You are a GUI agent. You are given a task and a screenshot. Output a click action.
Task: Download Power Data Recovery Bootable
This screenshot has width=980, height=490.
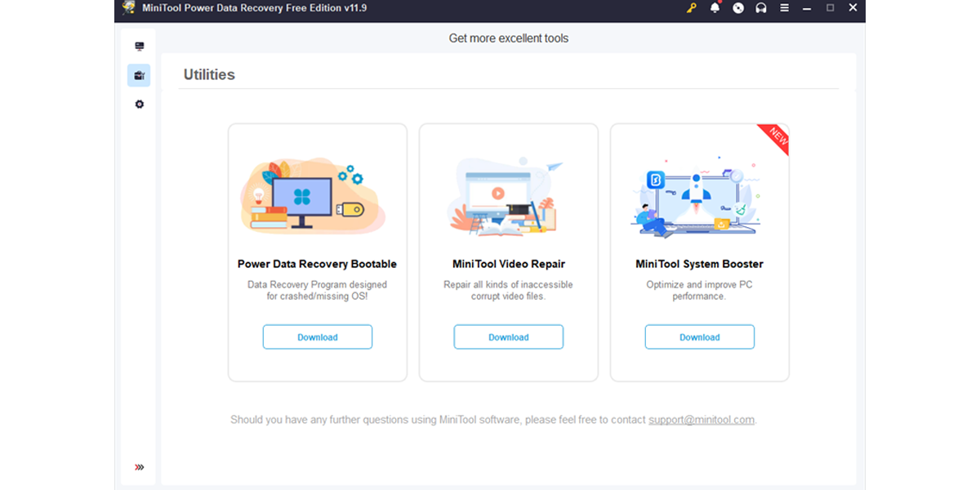pyautogui.click(x=317, y=336)
